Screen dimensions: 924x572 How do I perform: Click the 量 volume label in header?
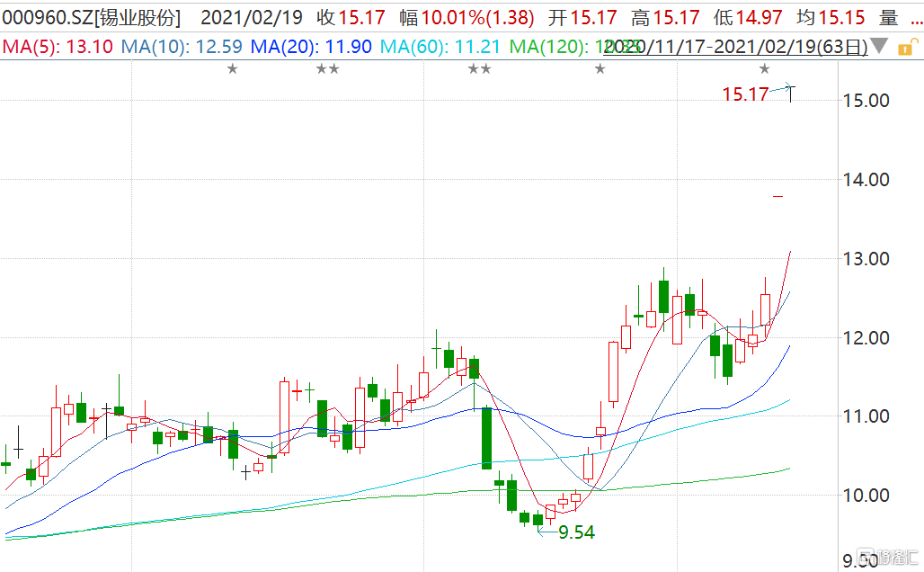888,18
